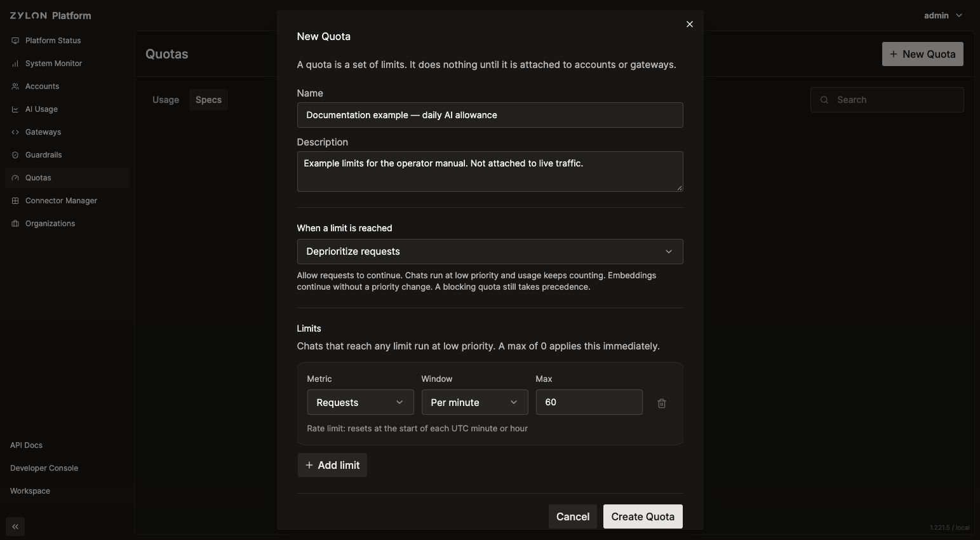Expand the admin user menu
The image size is (980, 540).
coord(943,15)
